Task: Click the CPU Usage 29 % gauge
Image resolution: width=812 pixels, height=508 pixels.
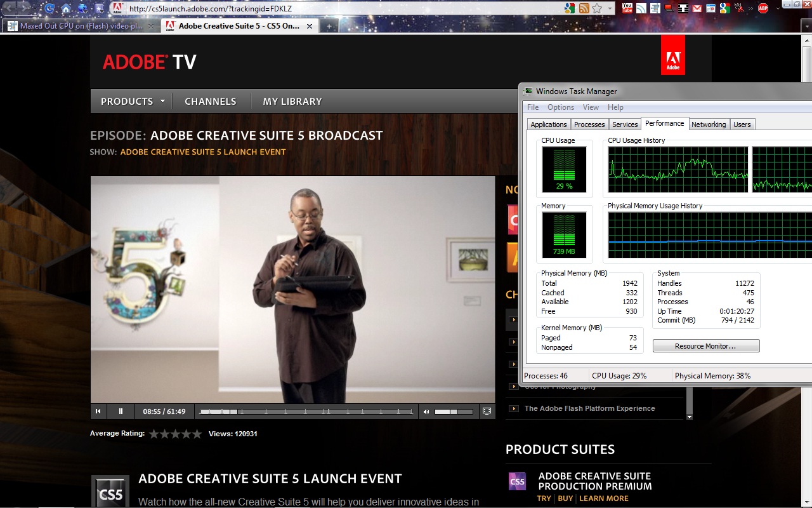Action: tap(564, 169)
